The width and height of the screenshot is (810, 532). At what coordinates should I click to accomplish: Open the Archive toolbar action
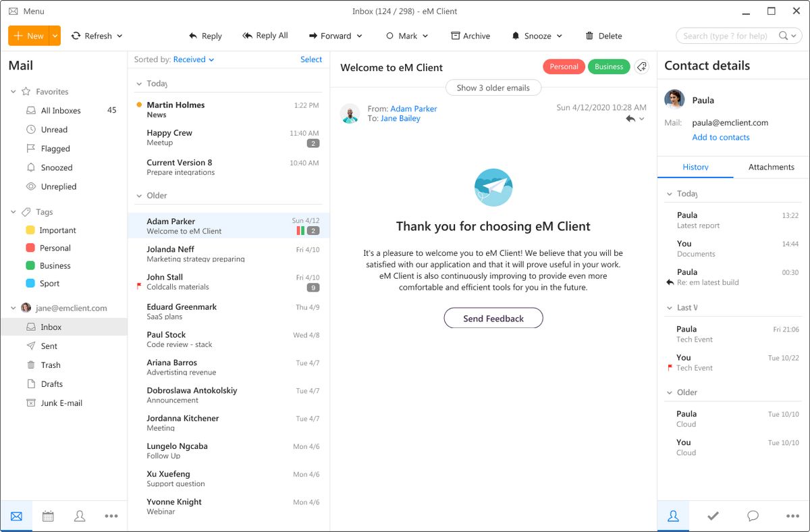click(x=470, y=35)
